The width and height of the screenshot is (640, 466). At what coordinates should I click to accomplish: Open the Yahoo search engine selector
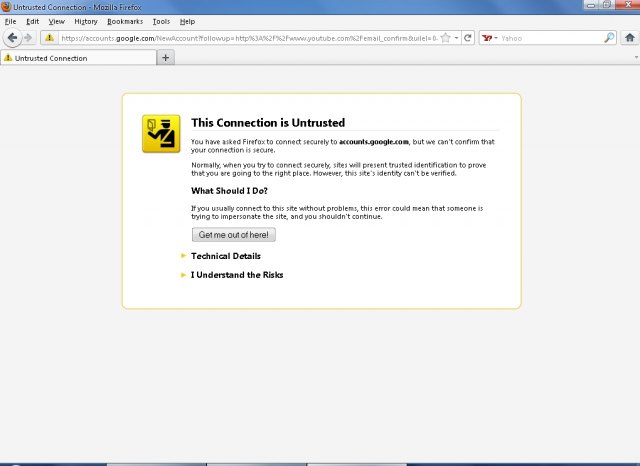[489, 38]
